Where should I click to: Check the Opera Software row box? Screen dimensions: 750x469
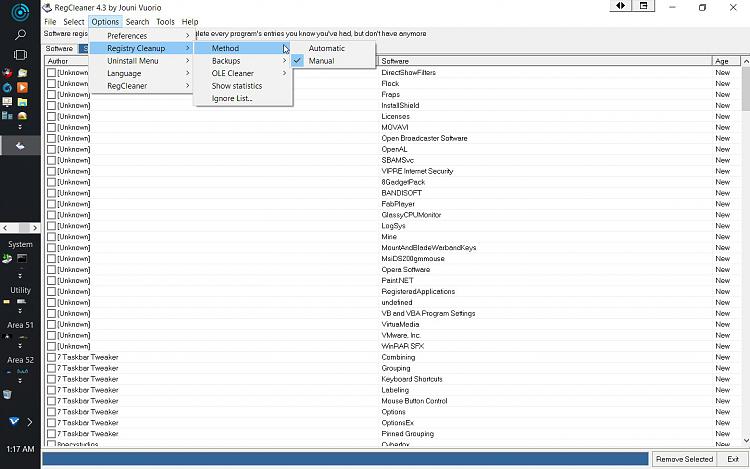pyautogui.click(x=52, y=270)
